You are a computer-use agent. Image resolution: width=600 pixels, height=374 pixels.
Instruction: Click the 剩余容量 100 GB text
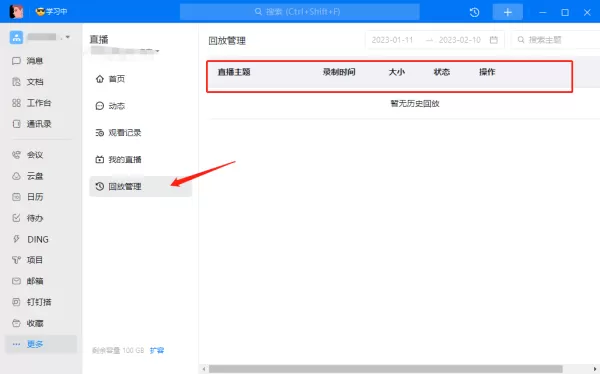click(118, 350)
